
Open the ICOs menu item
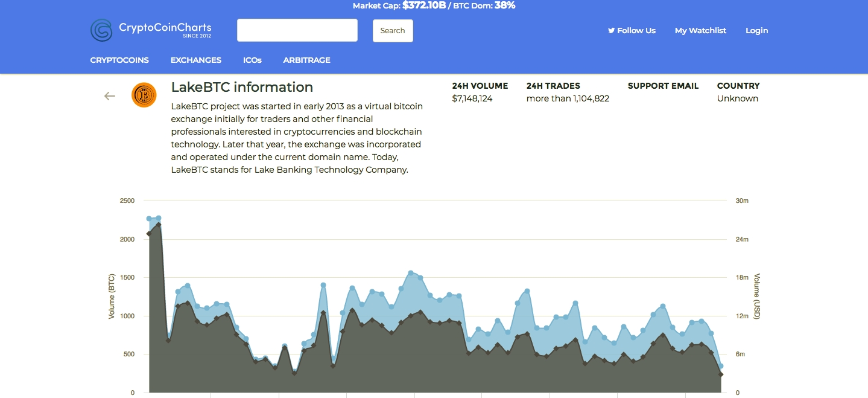(x=252, y=60)
